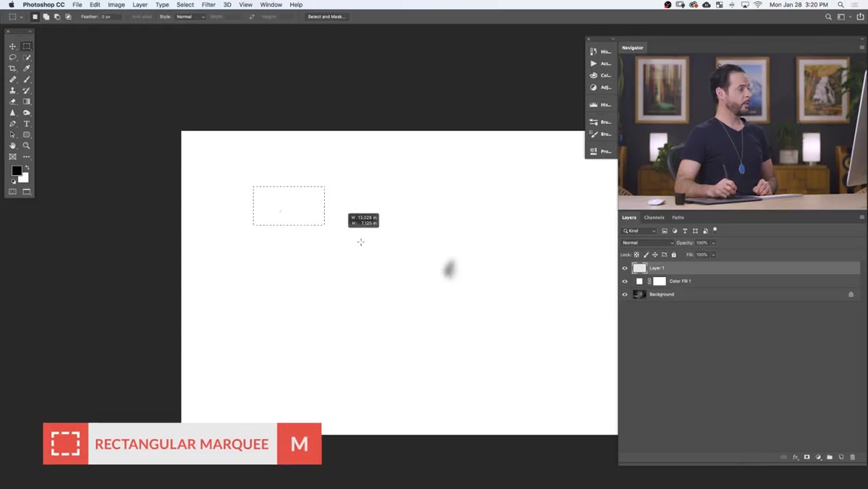Add a layer style with fx button
This screenshot has width=868, height=489.
point(796,457)
